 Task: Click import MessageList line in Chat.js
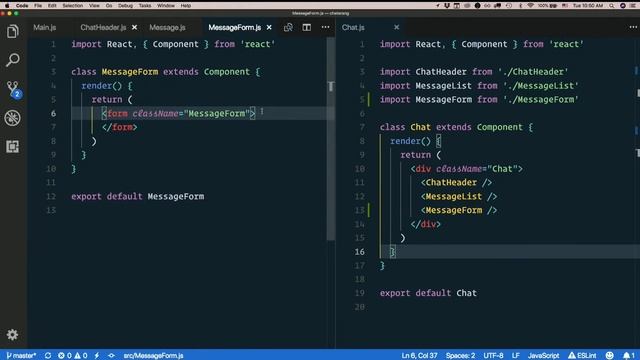click(x=479, y=86)
